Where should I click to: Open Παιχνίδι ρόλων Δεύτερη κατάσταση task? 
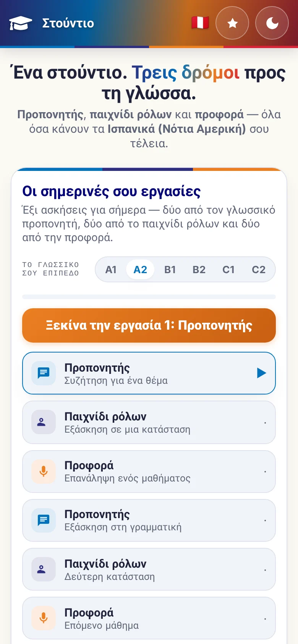(x=149, y=569)
